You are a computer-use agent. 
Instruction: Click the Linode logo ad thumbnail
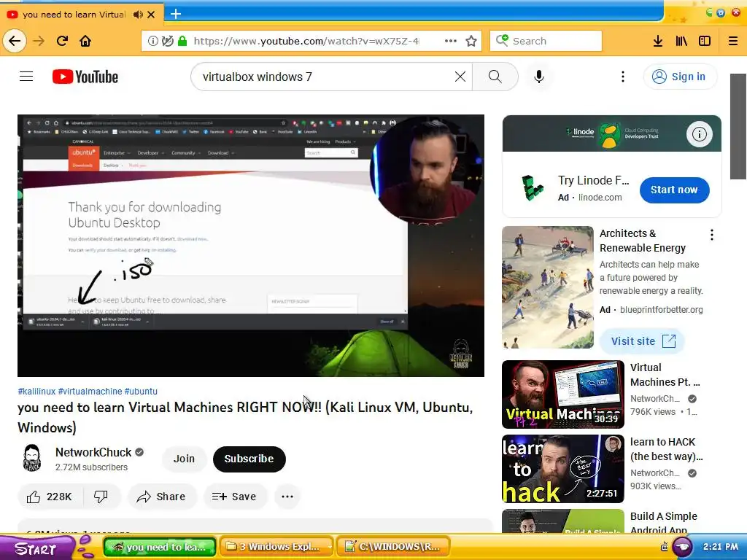(x=532, y=187)
